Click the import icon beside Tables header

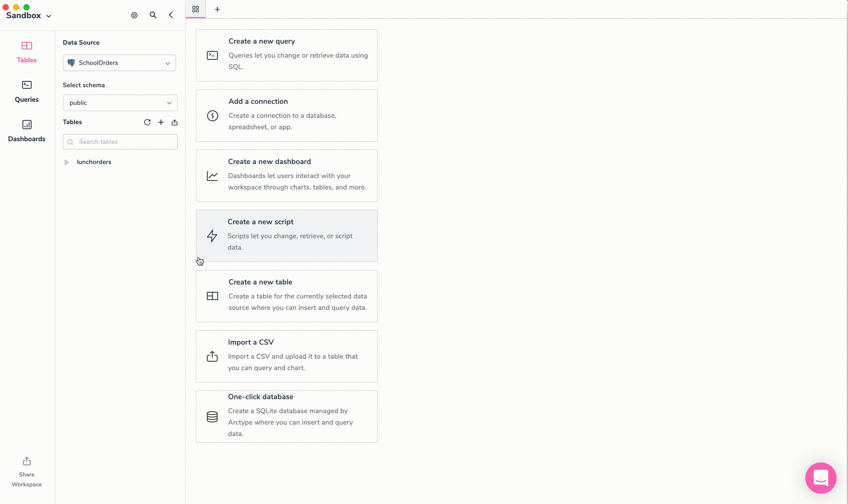pyautogui.click(x=174, y=122)
